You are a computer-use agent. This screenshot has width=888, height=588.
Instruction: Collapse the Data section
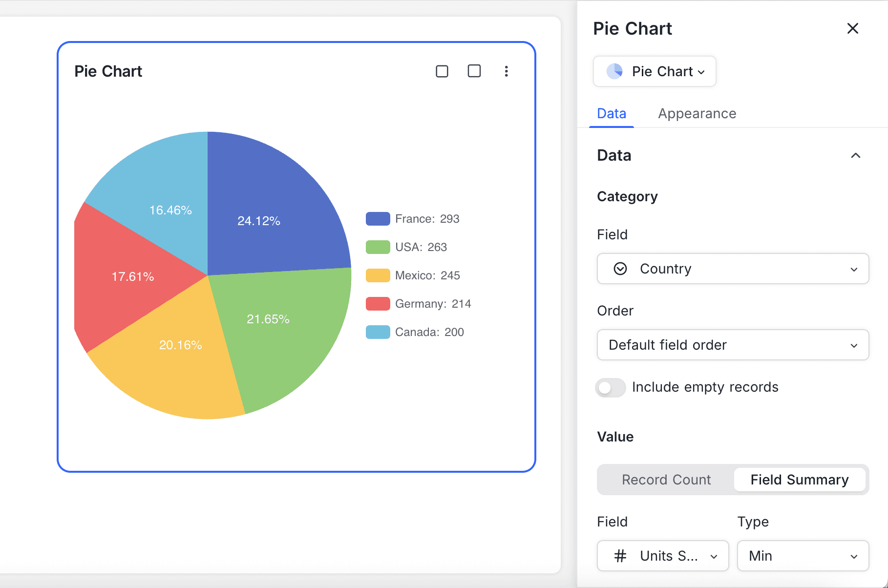coord(856,155)
